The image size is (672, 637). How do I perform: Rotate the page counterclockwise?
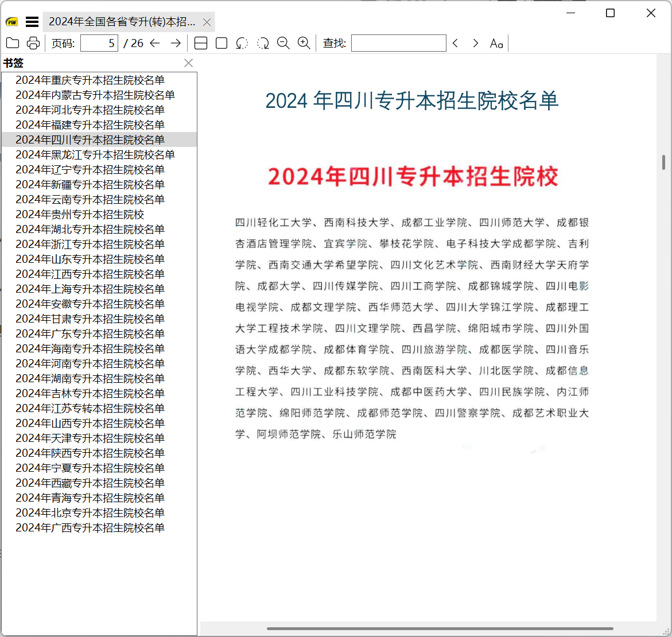click(242, 43)
